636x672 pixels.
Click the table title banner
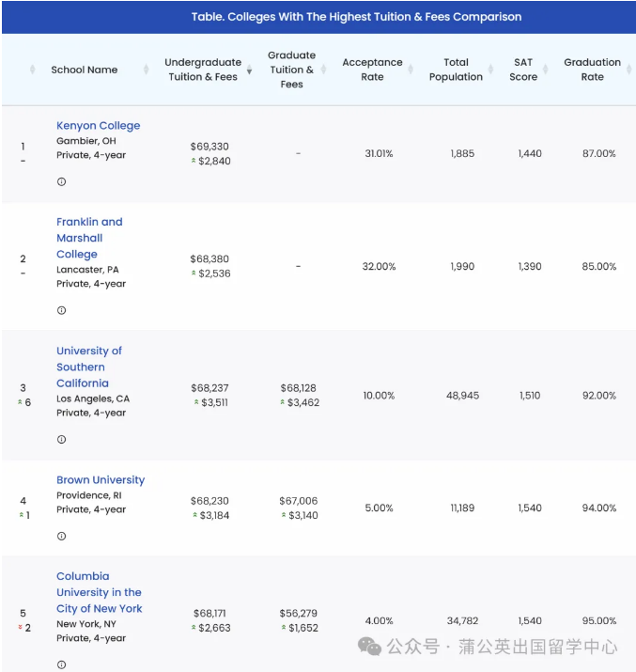pos(318,17)
